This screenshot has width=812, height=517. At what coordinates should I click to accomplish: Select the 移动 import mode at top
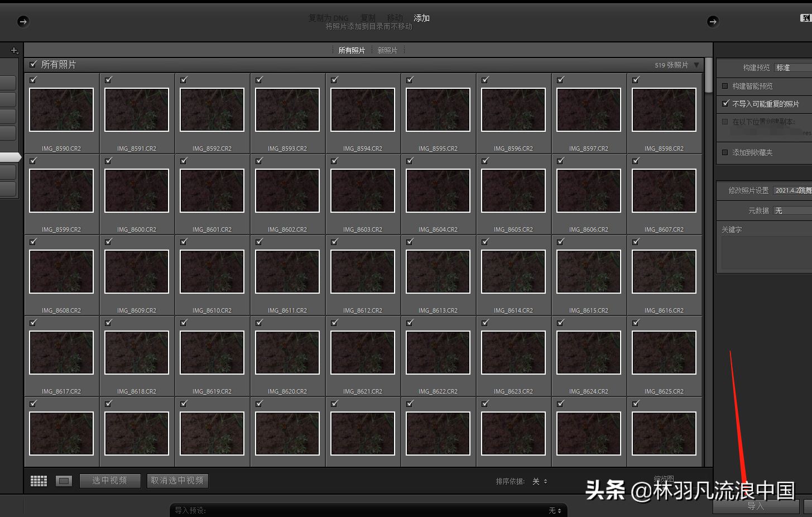(395, 17)
